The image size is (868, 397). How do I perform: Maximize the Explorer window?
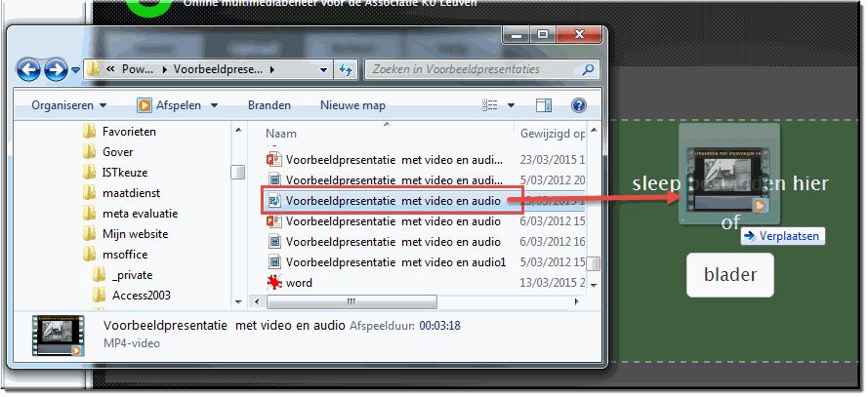click(543, 34)
